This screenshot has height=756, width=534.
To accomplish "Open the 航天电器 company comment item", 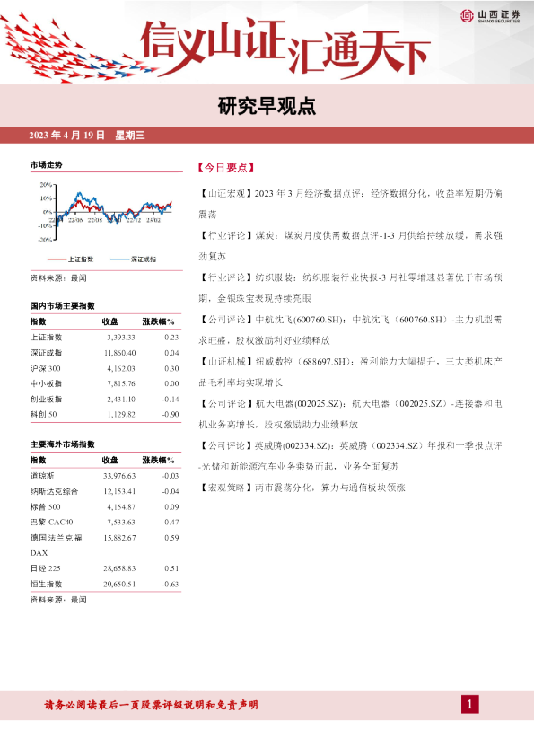I will 350,414.
